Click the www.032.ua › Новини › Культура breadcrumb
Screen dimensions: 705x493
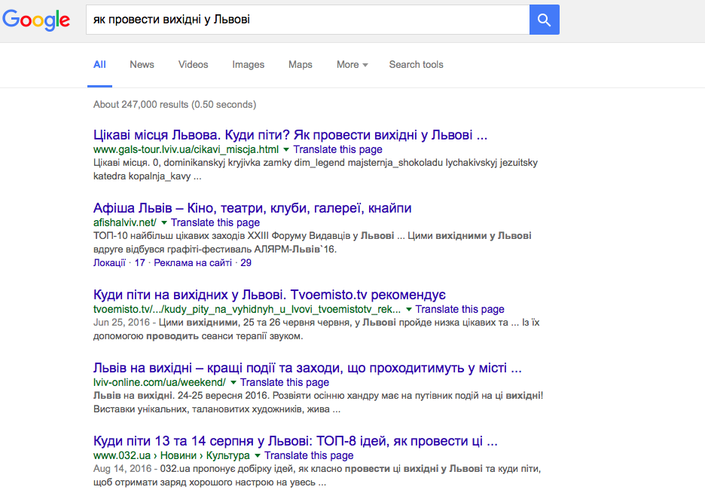click(x=171, y=455)
